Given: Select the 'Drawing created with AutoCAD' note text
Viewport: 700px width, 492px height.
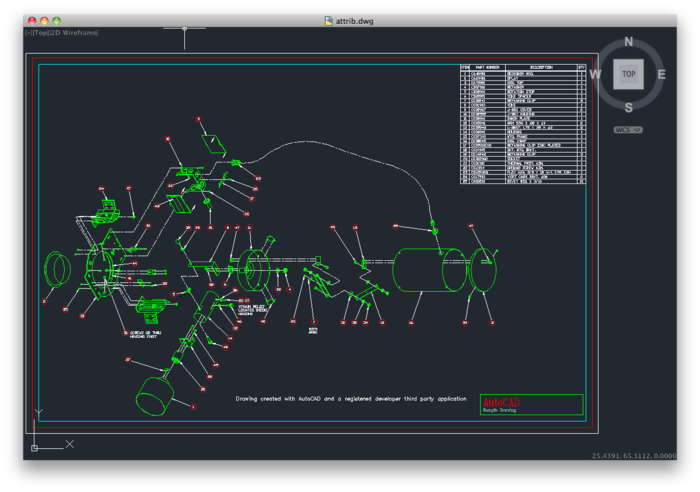Looking at the screenshot, I should [x=350, y=399].
